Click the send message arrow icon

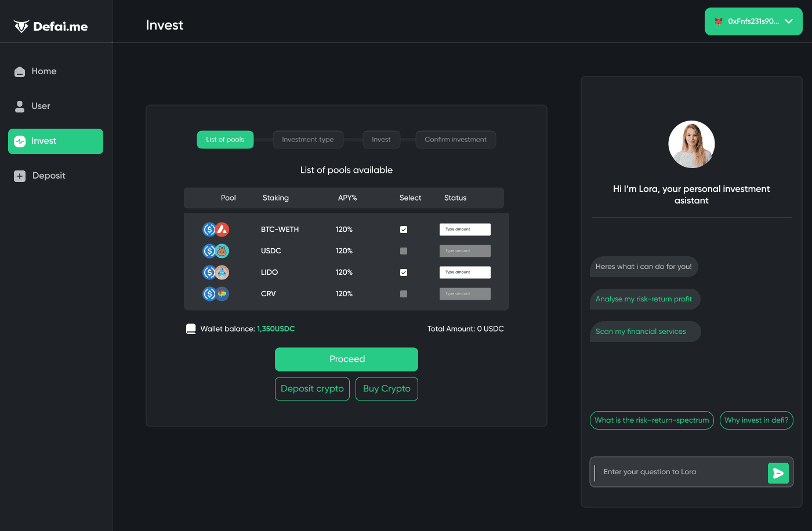(778, 473)
